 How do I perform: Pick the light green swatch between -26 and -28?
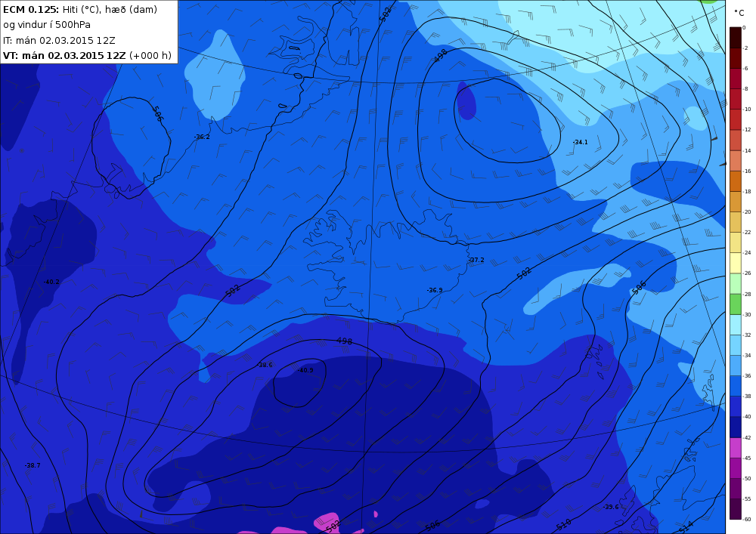tap(736, 283)
